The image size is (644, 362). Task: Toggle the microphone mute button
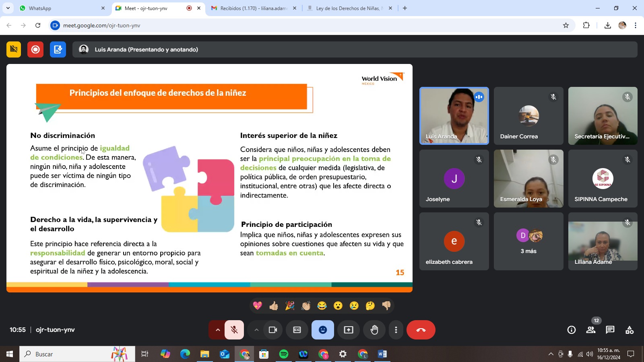[234, 330]
